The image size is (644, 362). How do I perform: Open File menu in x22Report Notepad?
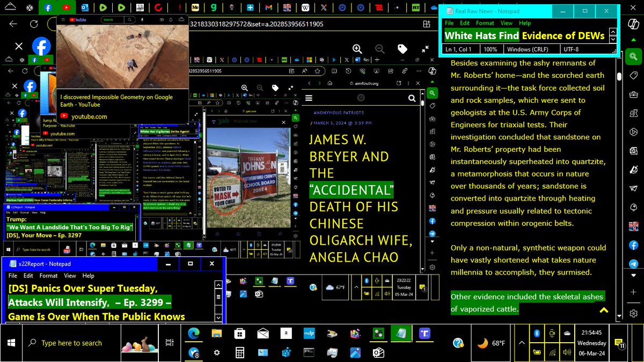click(x=12, y=276)
